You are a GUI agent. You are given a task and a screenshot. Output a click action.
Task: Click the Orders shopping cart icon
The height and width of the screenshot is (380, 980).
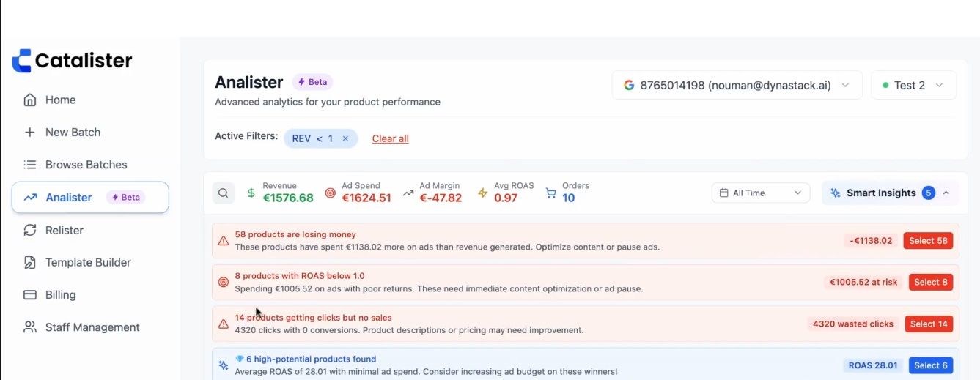pos(551,193)
